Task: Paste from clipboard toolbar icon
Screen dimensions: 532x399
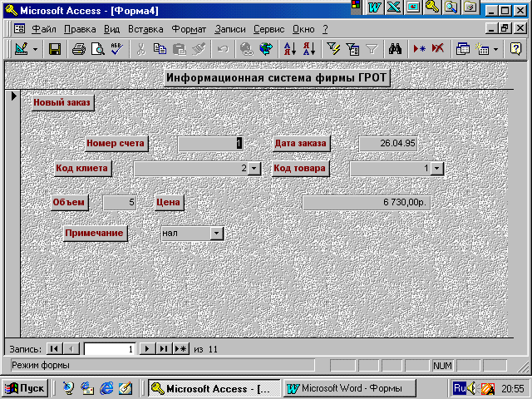Action: pos(179,50)
